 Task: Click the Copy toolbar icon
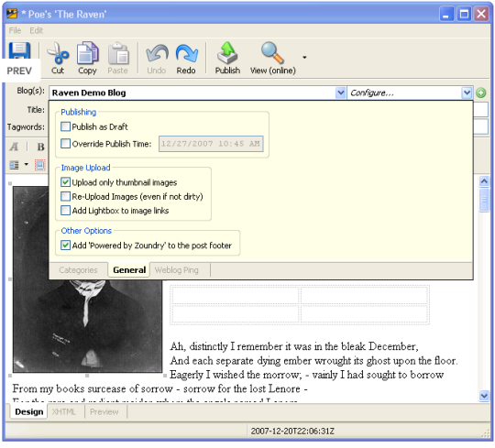87,53
